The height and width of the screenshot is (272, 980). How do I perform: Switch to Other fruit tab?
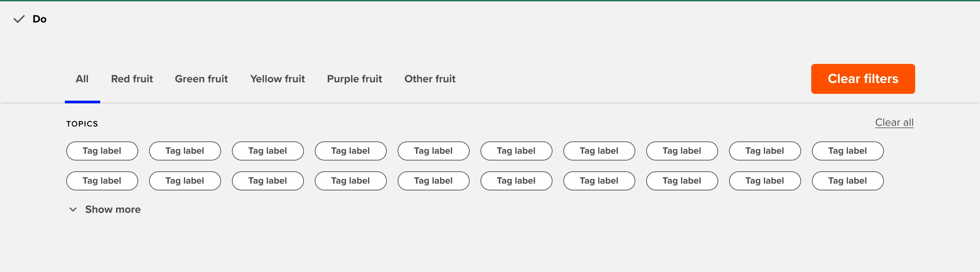point(430,79)
